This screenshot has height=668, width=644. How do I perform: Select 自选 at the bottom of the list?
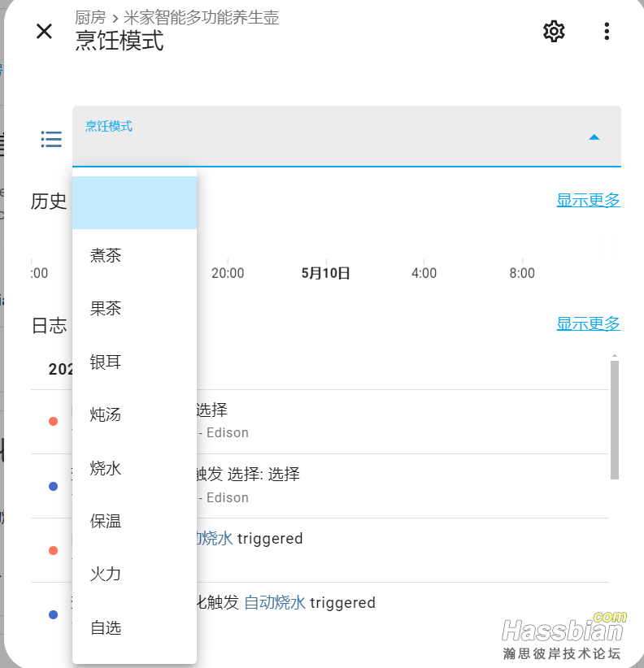[x=106, y=627]
